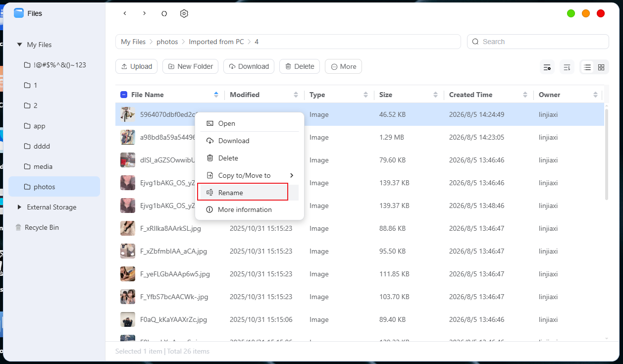
Task: Sort by the File Name column arrows
Action: tap(216, 95)
